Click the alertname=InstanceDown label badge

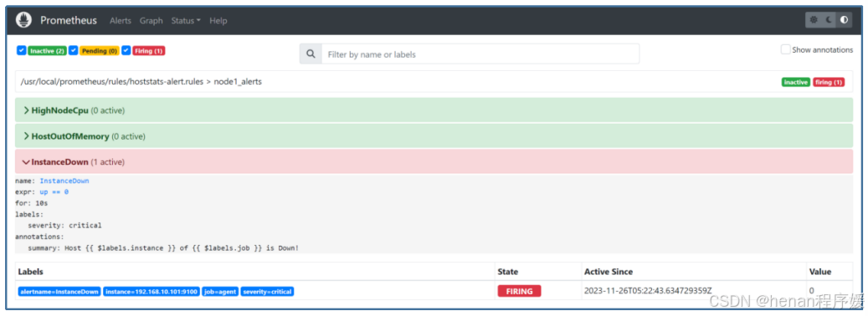59,291
